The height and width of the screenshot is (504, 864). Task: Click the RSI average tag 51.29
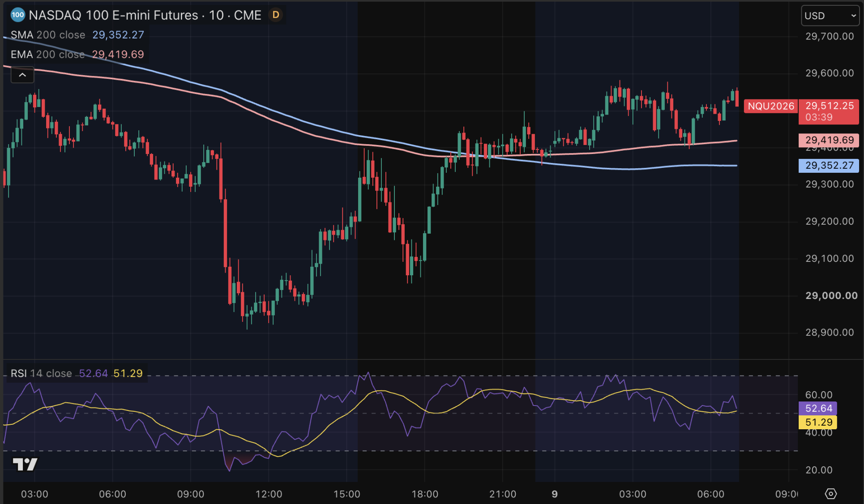click(818, 422)
